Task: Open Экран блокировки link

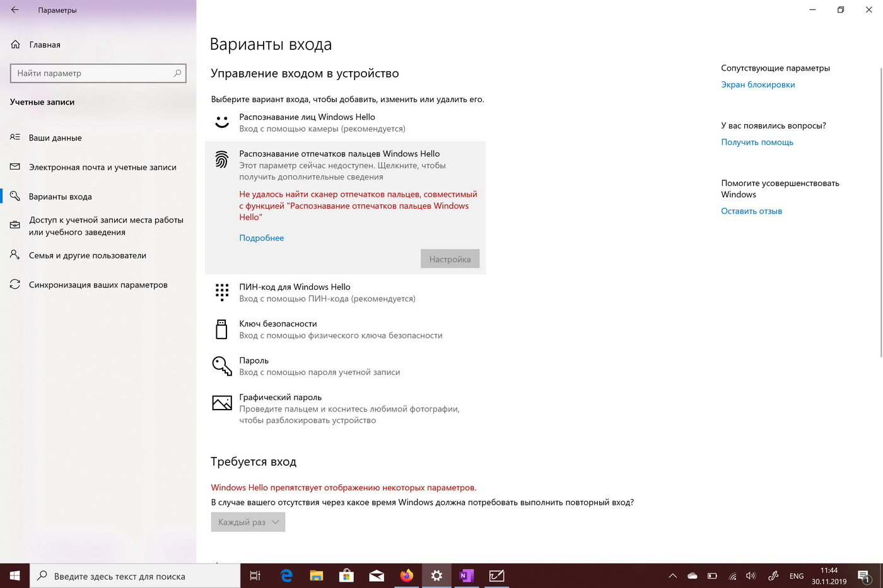Action: point(758,84)
